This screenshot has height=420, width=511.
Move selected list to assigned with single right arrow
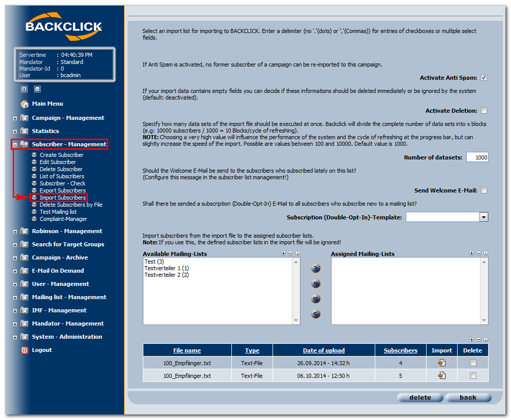pyautogui.click(x=315, y=268)
